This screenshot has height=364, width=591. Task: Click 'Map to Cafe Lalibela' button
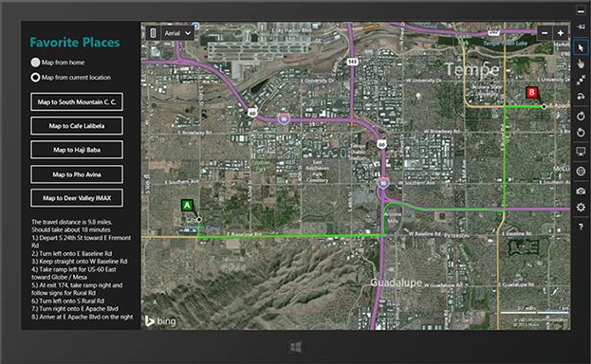click(77, 126)
